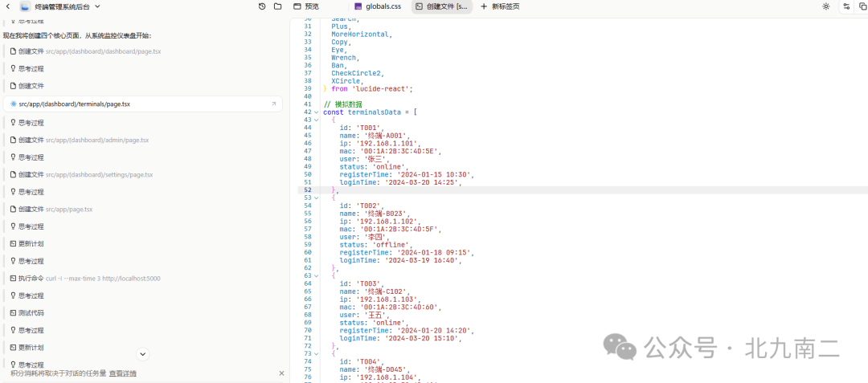Click the comment // 模拟数据
Image resolution: width=868 pixels, height=383 pixels.
pos(342,104)
